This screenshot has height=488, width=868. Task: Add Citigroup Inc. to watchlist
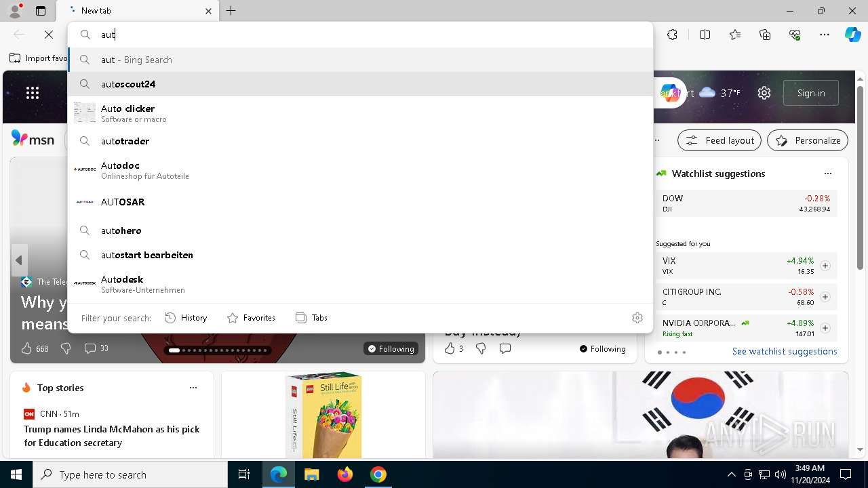tap(825, 297)
